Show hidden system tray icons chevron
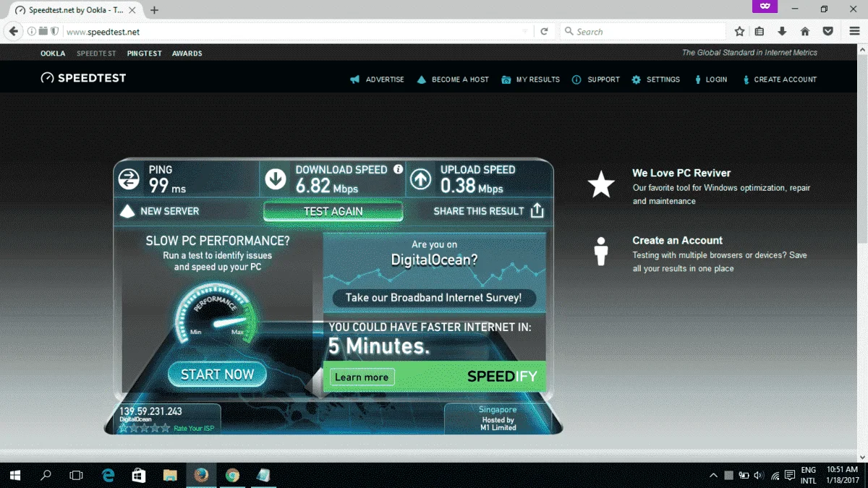 (713, 475)
